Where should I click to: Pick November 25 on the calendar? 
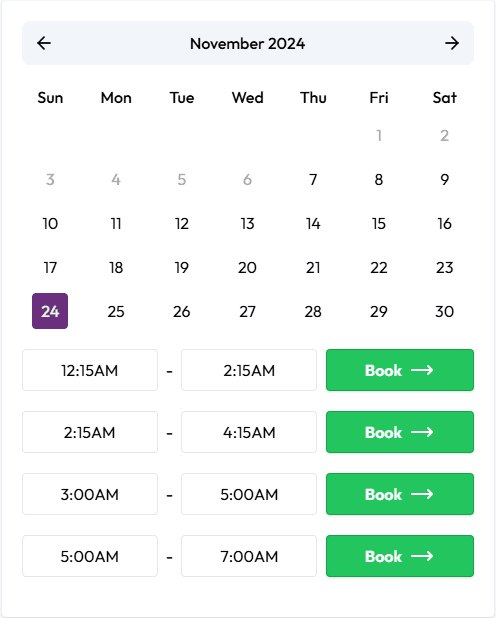pyautogui.click(x=116, y=311)
